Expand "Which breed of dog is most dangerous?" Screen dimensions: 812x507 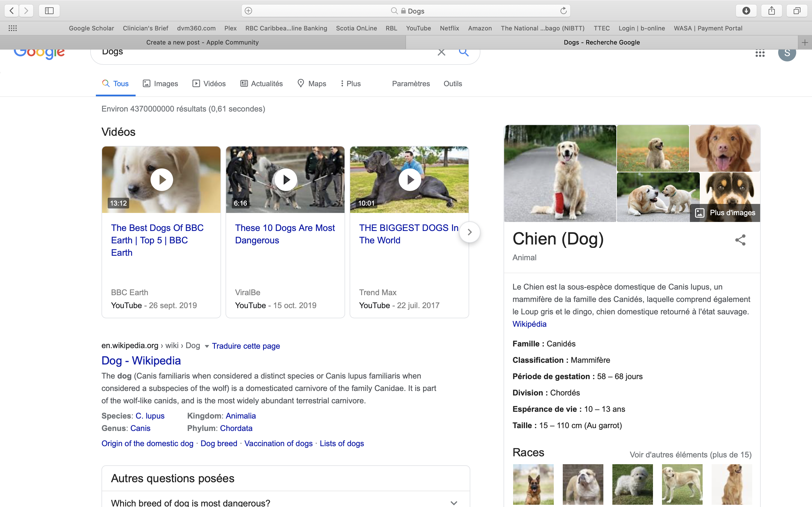(454, 503)
